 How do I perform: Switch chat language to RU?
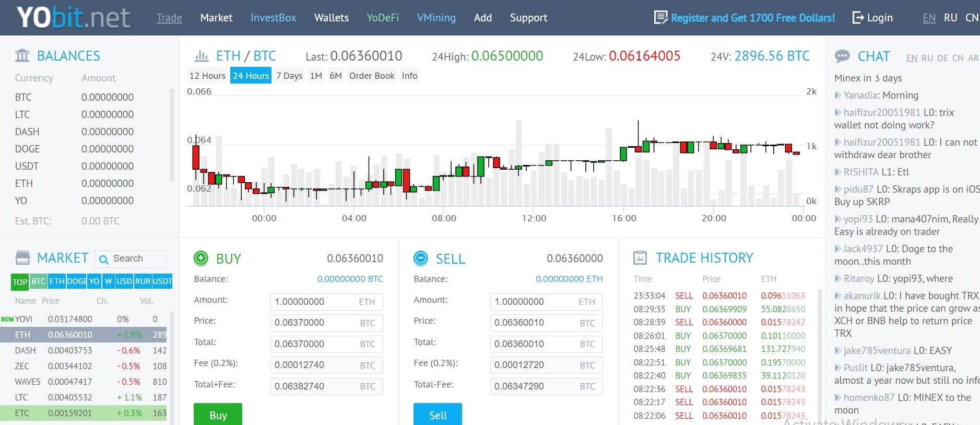tap(927, 58)
